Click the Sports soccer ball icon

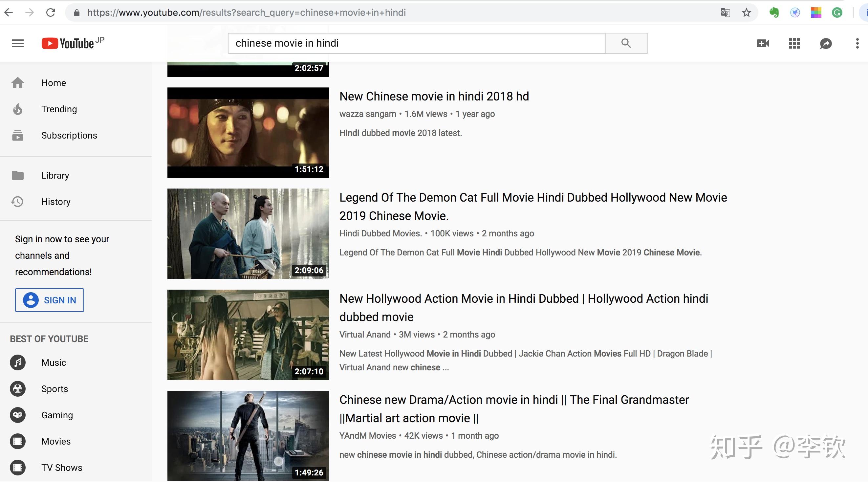17,389
